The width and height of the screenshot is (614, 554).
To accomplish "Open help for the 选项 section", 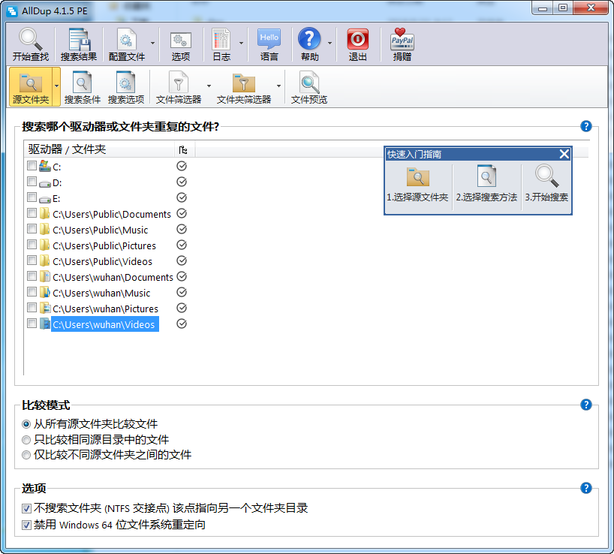I will (586, 488).
